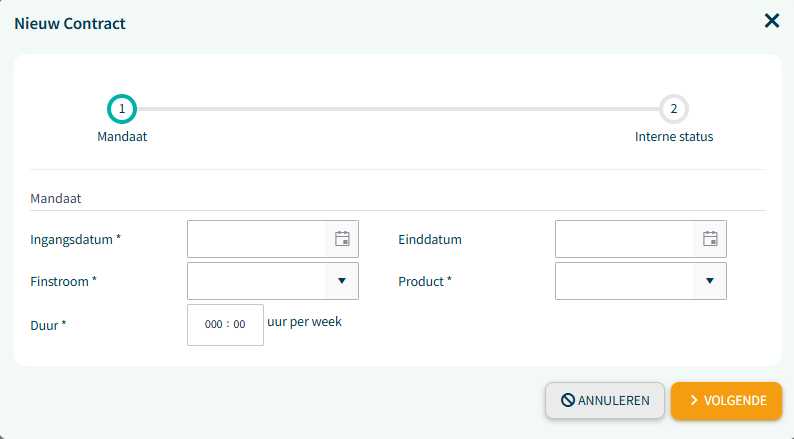
Task: Click the minutes part of Duur field
Action: pos(240,325)
